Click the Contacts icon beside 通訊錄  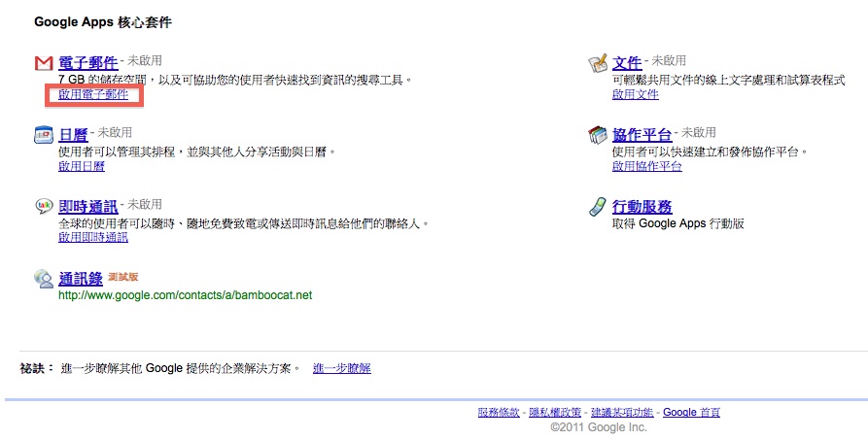click(44, 279)
